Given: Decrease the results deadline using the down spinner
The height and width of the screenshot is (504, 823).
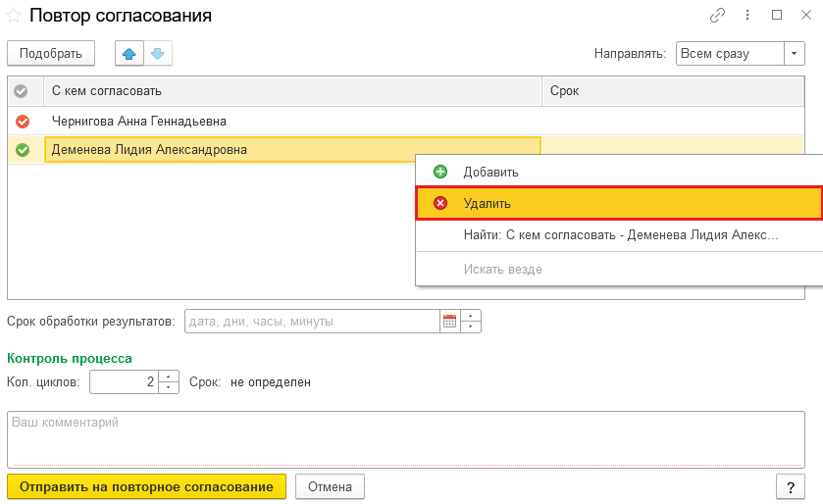Looking at the screenshot, I should 471,327.
